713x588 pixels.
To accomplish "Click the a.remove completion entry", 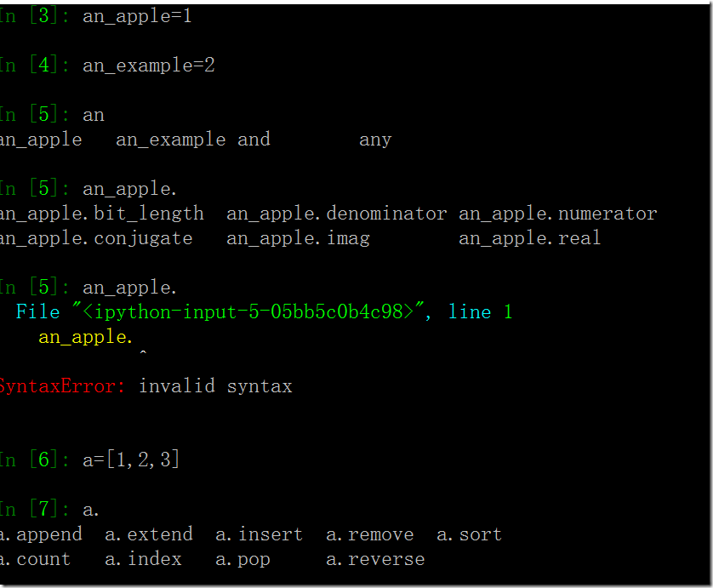I will tap(369, 534).
